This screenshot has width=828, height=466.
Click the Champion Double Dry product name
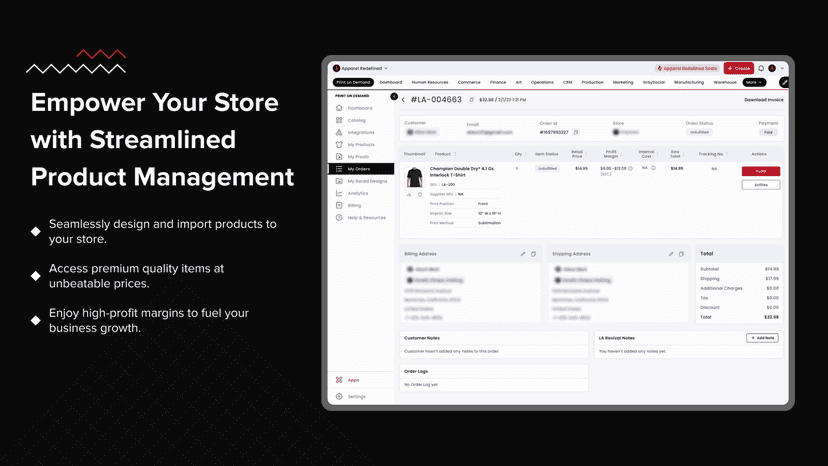tap(462, 172)
